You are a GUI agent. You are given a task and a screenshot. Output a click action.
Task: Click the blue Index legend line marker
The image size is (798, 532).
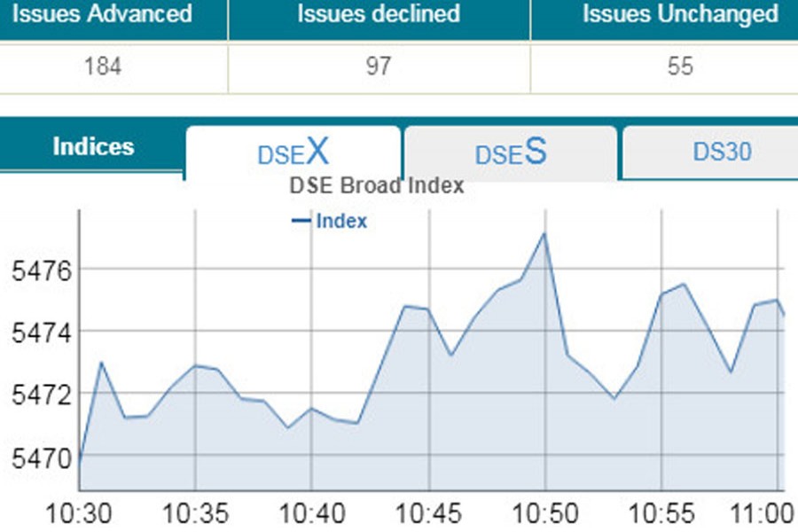tap(301, 221)
